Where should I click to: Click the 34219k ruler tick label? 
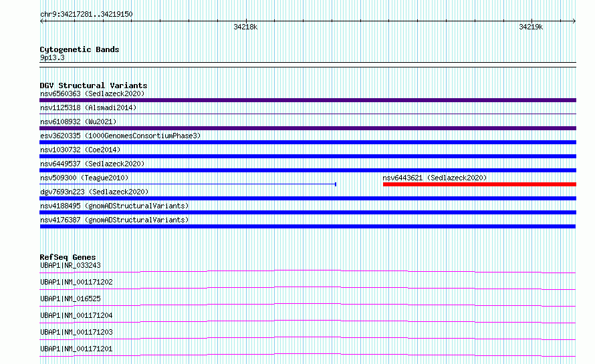tap(531, 27)
